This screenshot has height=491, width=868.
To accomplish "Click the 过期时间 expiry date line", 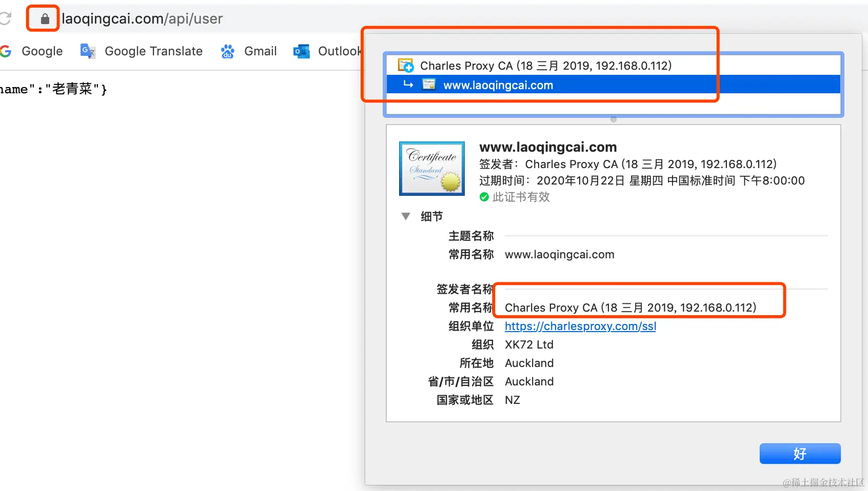I will coord(642,180).
